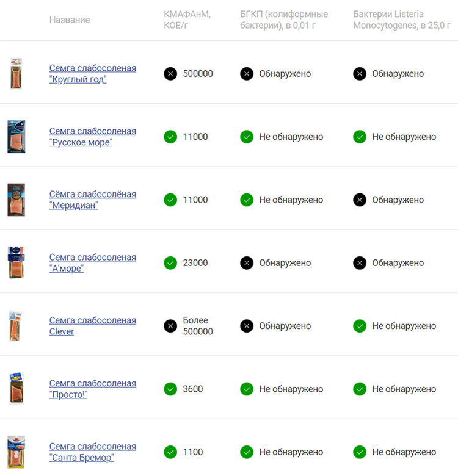This screenshot has width=458, height=476.
Task: Open Семга слабосоленая "Санта Бремор" link
Action: (x=93, y=452)
